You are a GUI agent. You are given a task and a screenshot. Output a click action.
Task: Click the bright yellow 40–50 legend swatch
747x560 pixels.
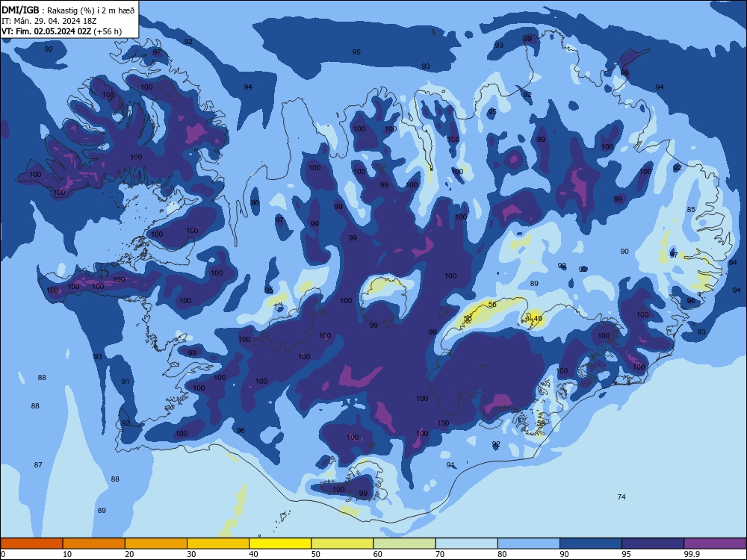[x=280, y=544]
